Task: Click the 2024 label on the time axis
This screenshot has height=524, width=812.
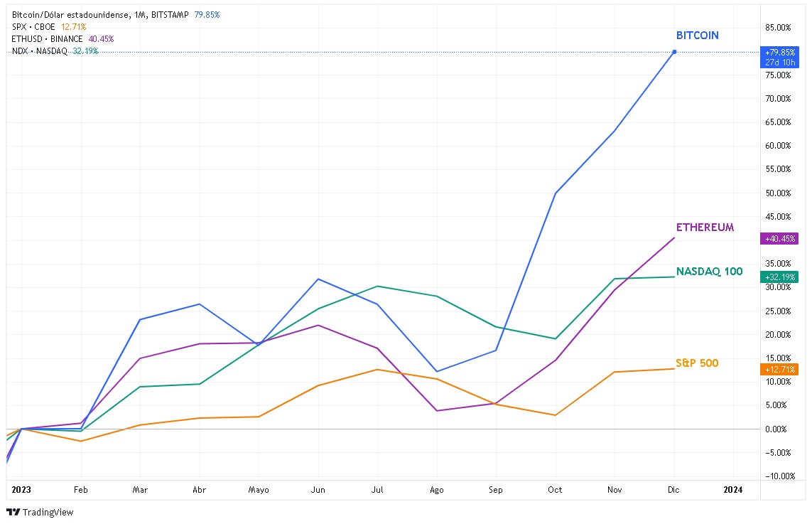Action: tap(732, 489)
